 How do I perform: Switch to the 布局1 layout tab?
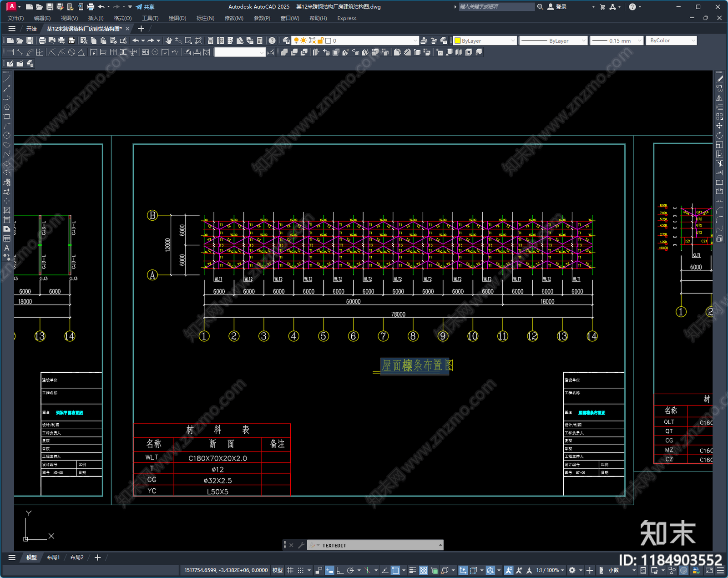[x=53, y=558]
